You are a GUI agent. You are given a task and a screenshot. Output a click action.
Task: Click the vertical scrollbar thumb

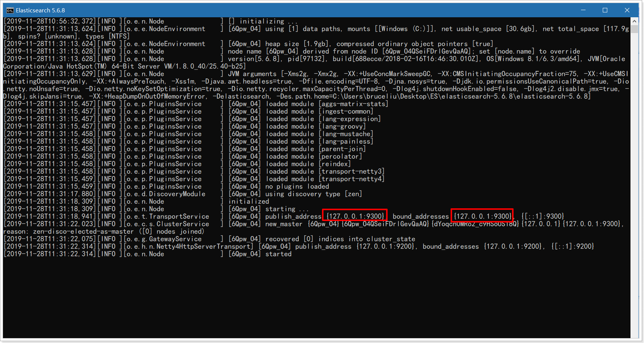pos(634,29)
